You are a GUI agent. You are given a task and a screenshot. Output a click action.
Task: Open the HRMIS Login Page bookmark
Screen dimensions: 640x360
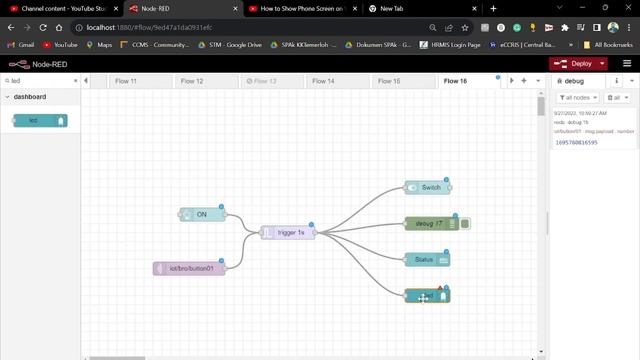pos(451,45)
